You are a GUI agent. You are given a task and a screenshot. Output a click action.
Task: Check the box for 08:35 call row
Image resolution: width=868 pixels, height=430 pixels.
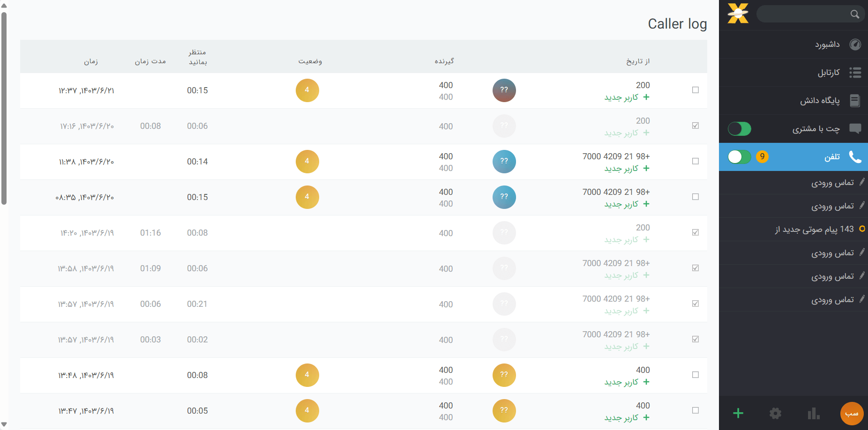696,197
